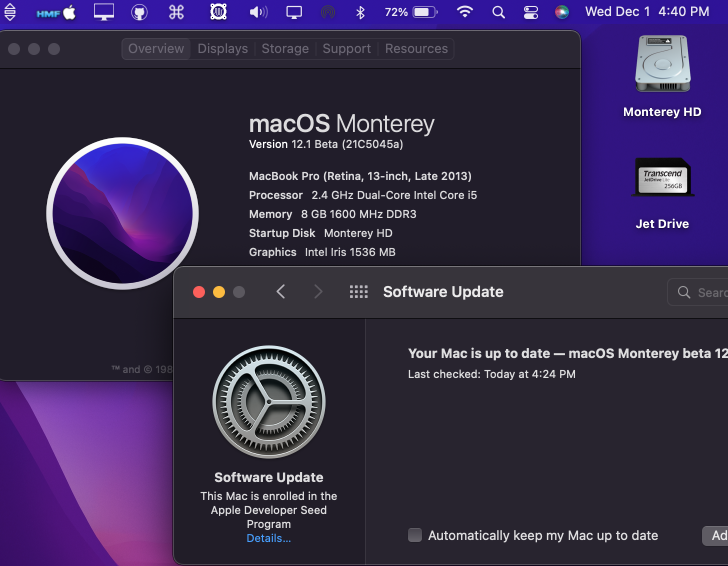Open the Bluetooth menu
The image size is (728, 566).
[360, 12]
